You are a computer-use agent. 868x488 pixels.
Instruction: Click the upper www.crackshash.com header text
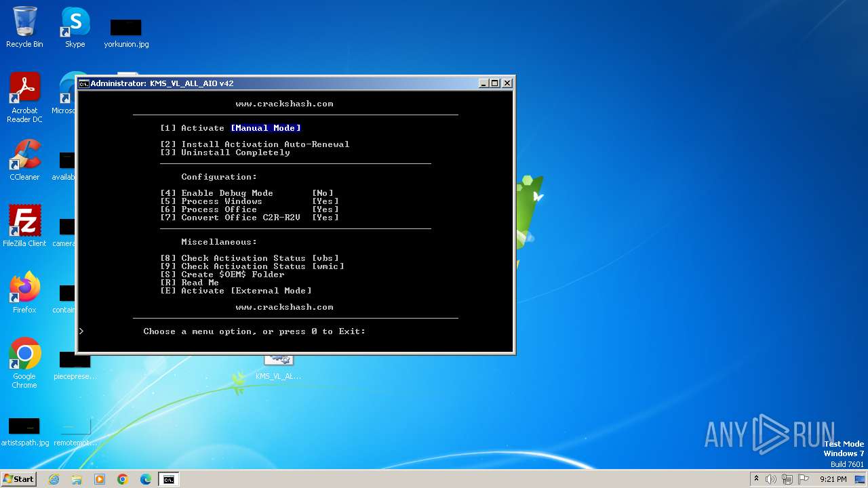284,104
